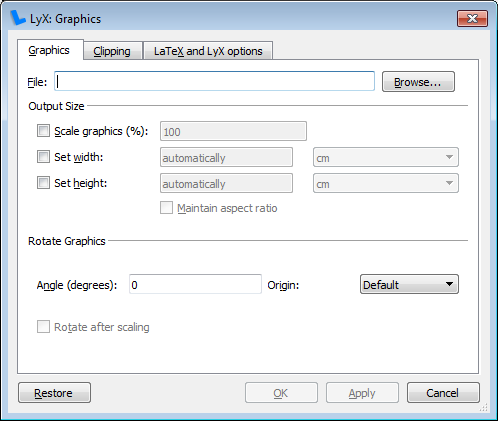Open the height unit cm dropdown
This screenshot has height=421, width=498.
(x=386, y=183)
